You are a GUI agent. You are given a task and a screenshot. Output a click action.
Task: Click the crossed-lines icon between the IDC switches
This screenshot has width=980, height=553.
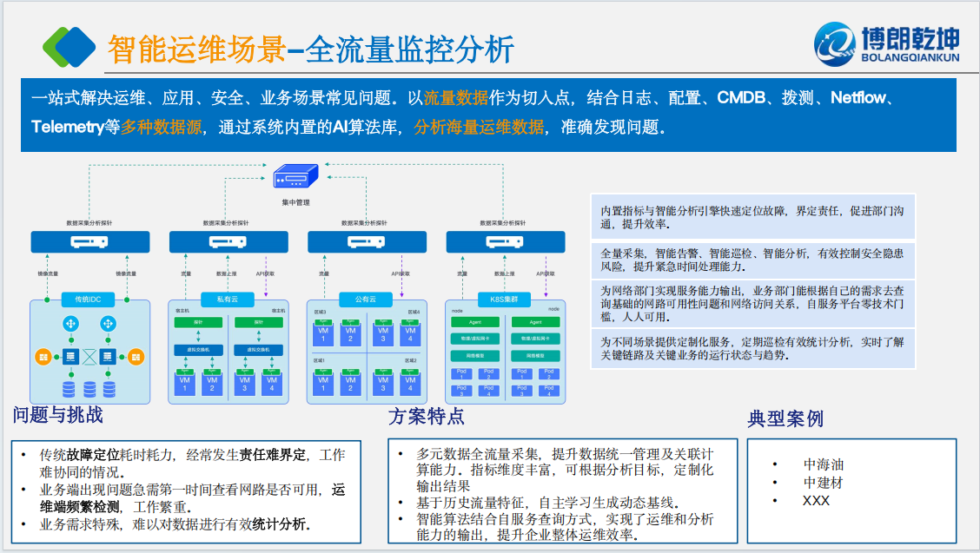[88, 356]
